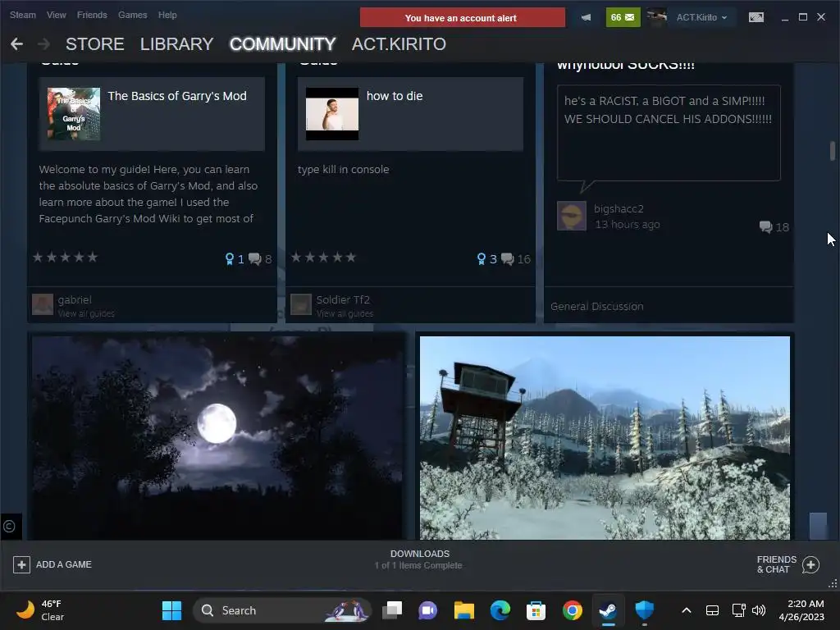Click the star rating of how to die guide

click(323, 257)
